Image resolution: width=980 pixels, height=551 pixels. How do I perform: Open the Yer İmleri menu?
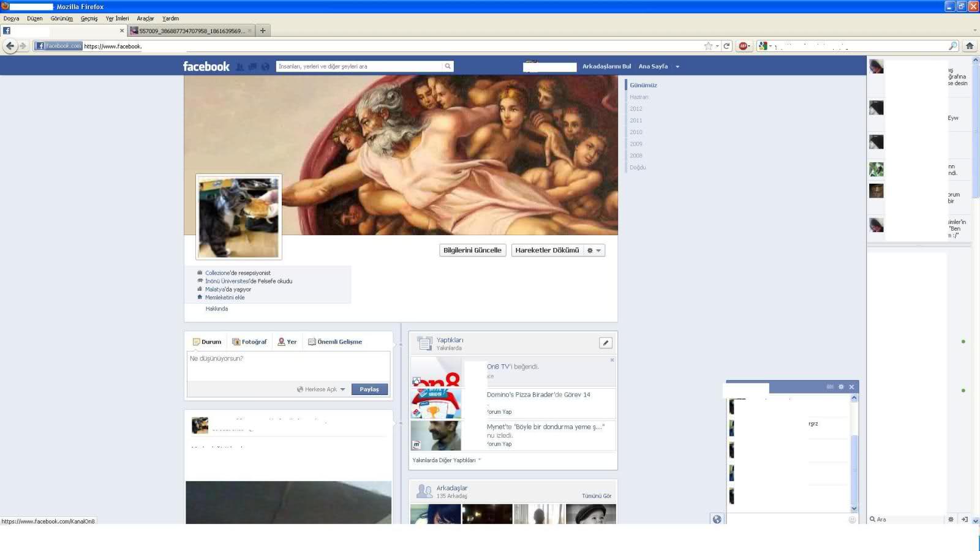(x=117, y=18)
